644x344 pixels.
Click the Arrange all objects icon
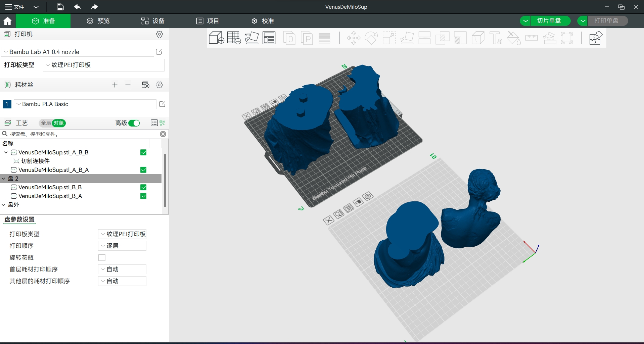(x=269, y=38)
